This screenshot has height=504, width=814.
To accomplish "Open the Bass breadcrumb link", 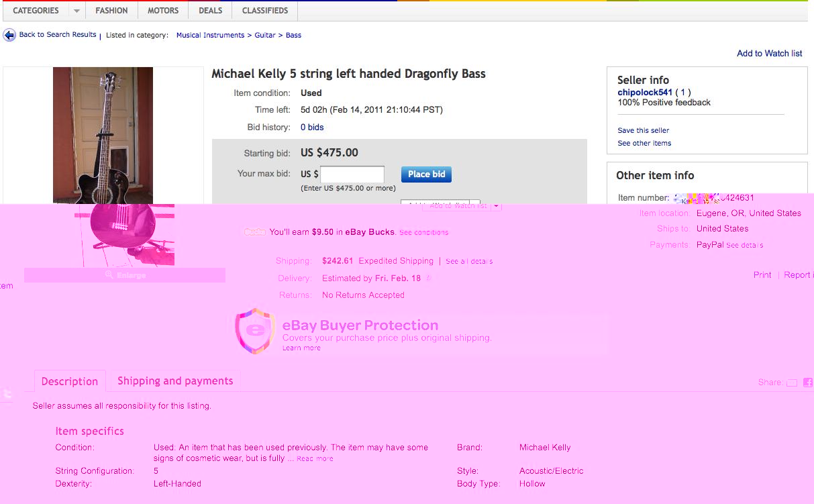I will click(x=293, y=35).
